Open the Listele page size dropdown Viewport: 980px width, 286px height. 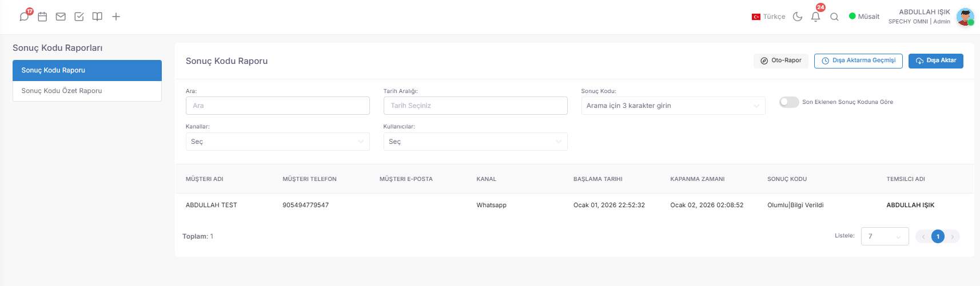coord(885,236)
